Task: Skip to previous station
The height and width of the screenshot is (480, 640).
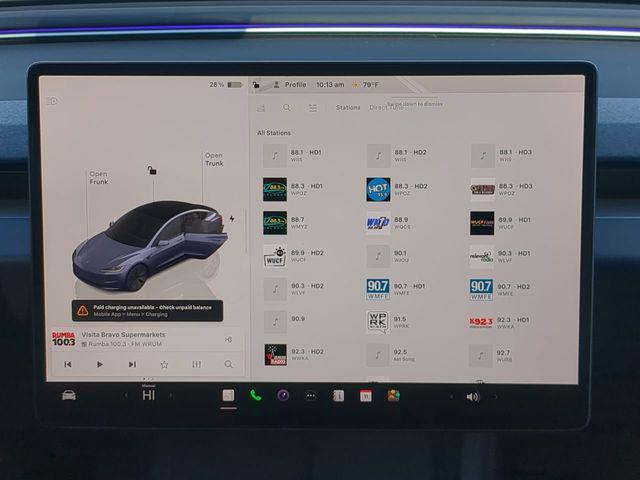Action: (x=68, y=364)
